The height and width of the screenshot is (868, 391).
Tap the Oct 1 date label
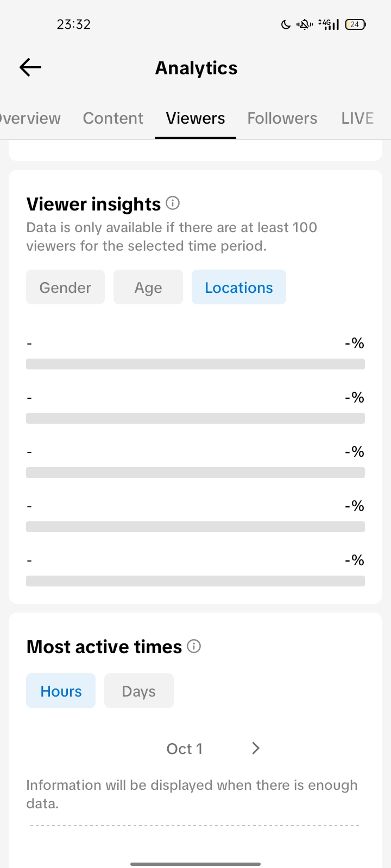(185, 749)
